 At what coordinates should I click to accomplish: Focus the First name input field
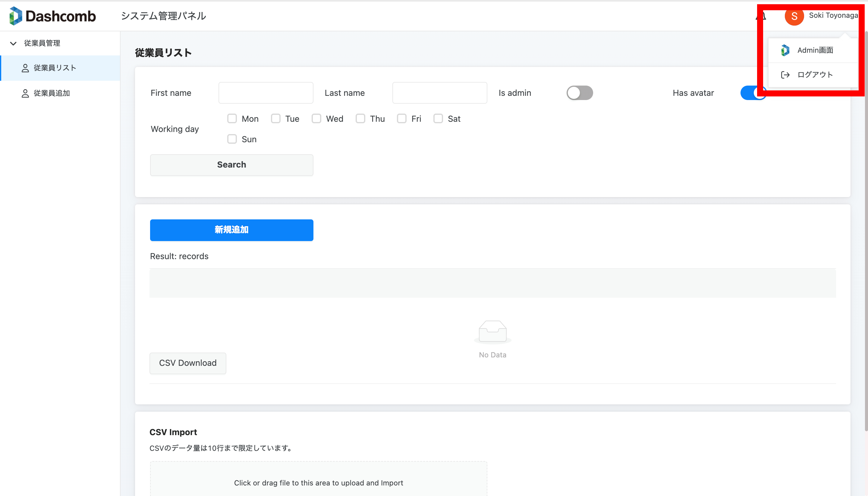[x=266, y=93]
